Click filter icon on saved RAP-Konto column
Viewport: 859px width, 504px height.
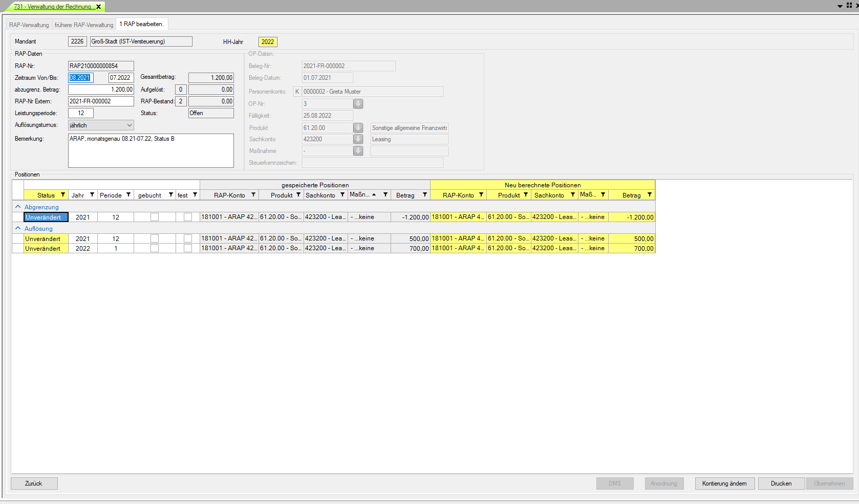pos(253,195)
